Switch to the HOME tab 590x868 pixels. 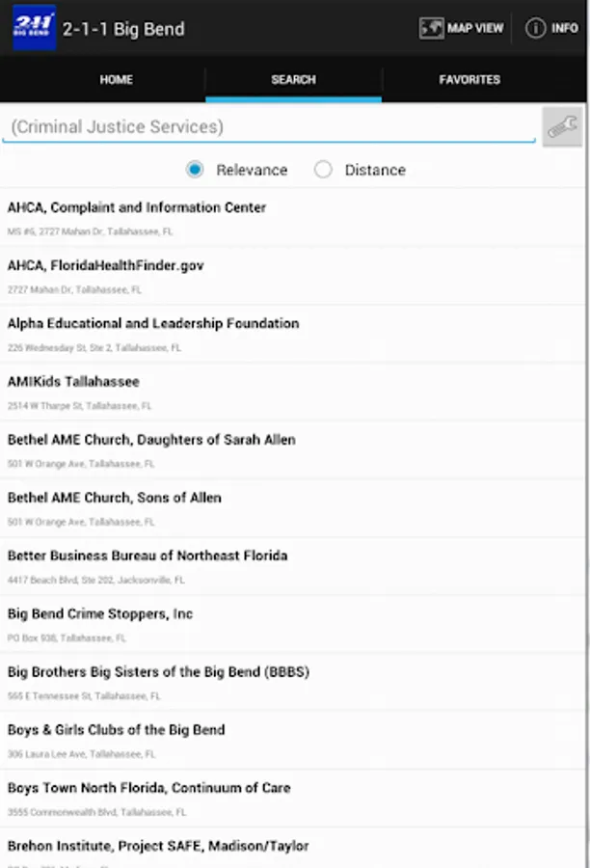pyautogui.click(x=117, y=80)
